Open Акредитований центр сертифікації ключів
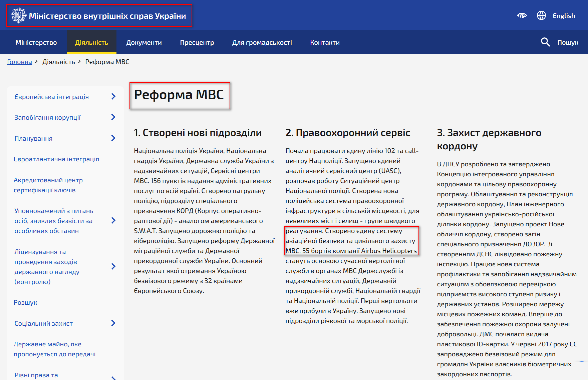Viewport: 588px width, 380px height. pyautogui.click(x=48, y=185)
